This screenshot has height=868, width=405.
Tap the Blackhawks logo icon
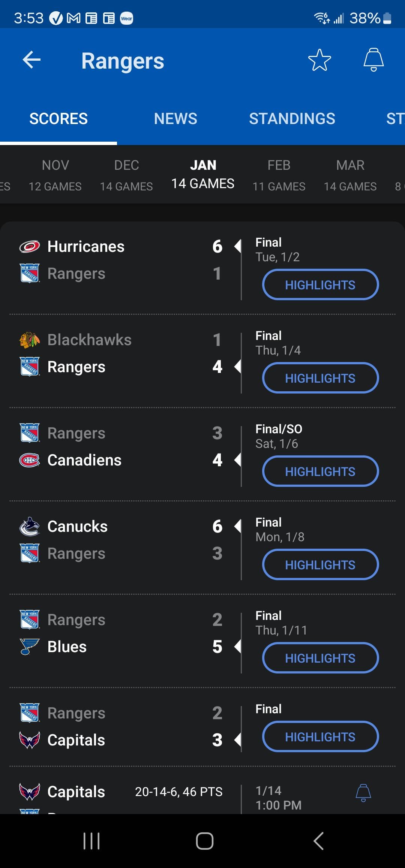(x=30, y=340)
